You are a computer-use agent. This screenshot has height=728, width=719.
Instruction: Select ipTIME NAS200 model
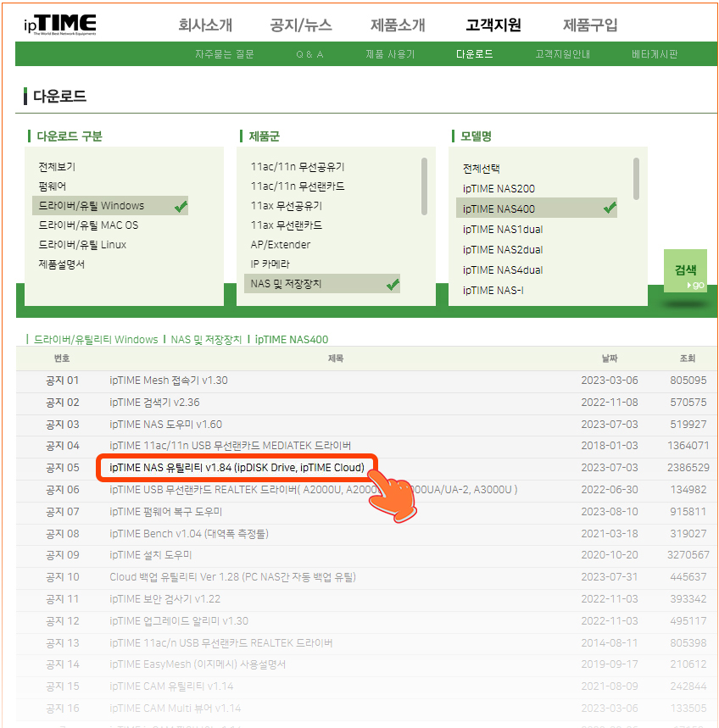[499, 189]
